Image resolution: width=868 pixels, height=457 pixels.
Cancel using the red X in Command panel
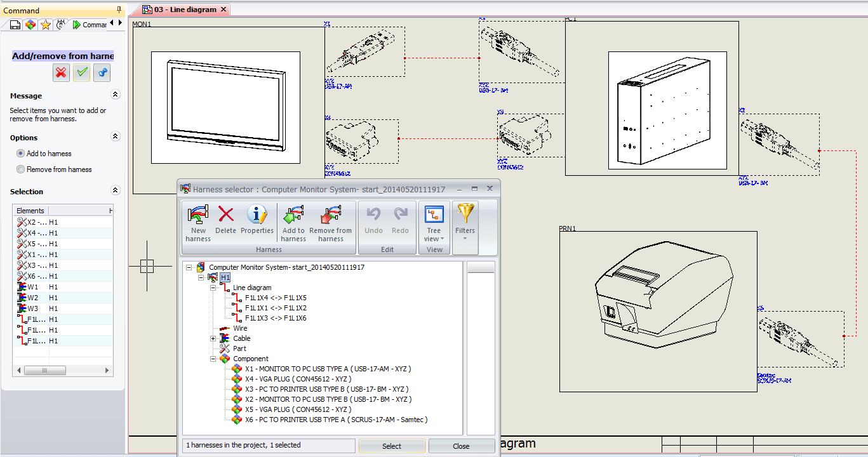pyautogui.click(x=60, y=72)
